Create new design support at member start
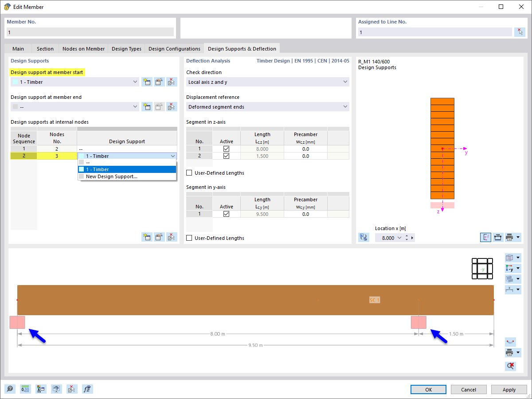Screen dimensions: 532x399 pyautogui.click(x=147, y=82)
